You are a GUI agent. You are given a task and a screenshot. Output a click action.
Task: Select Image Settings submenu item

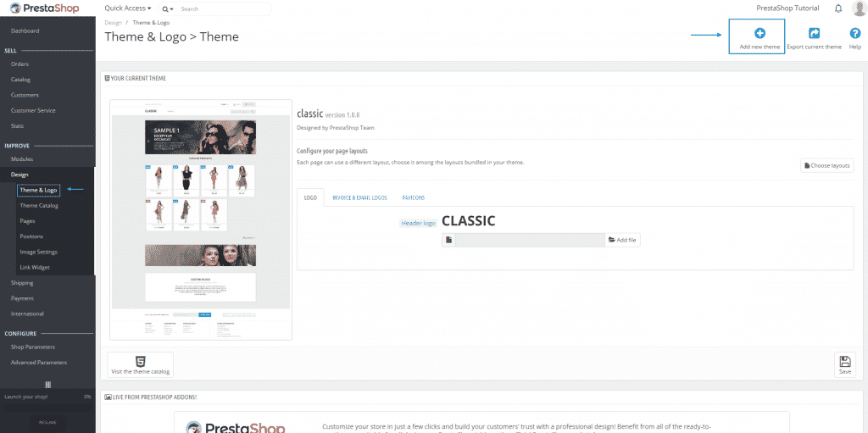click(38, 252)
